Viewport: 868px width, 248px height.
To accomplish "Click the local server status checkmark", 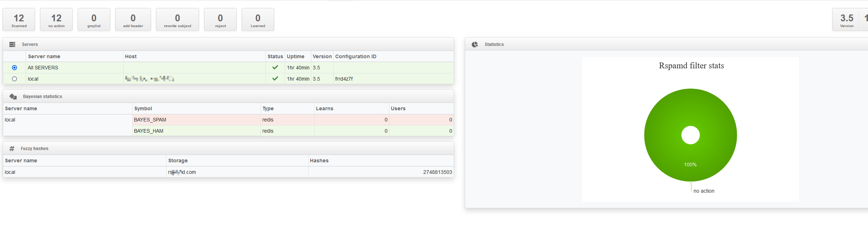I will coord(275,78).
